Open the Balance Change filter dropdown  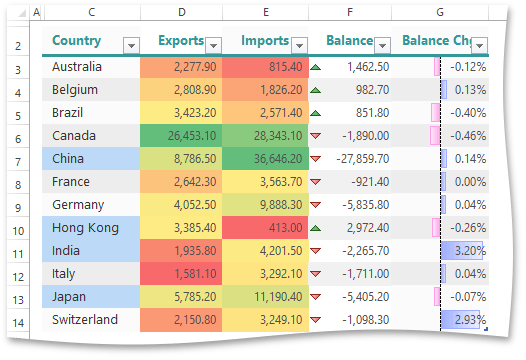(x=479, y=45)
